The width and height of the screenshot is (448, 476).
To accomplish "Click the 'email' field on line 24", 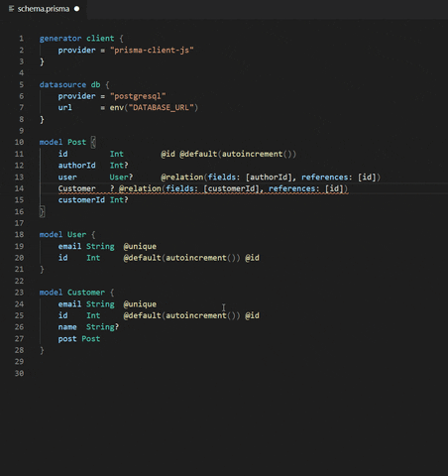I will click(69, 304).
